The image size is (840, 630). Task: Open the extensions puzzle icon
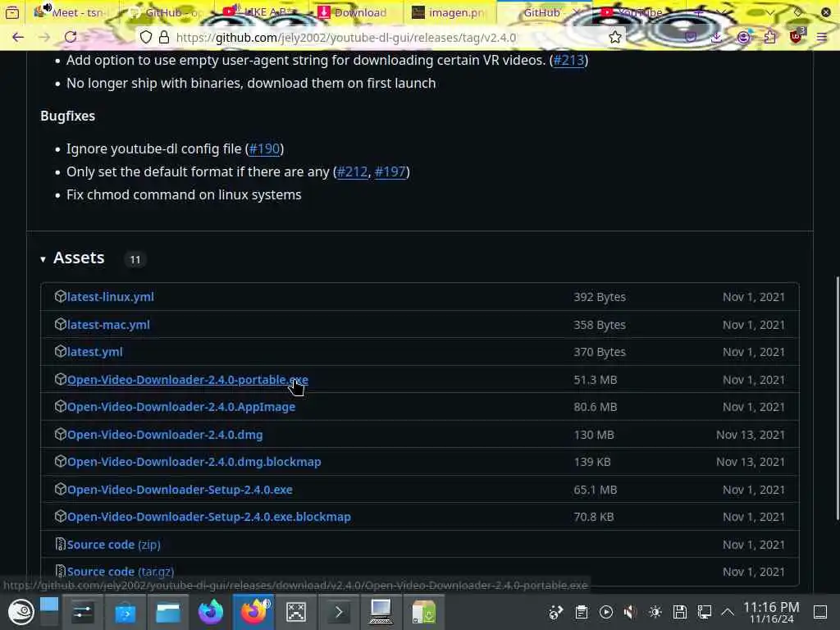tap(769, 37)
